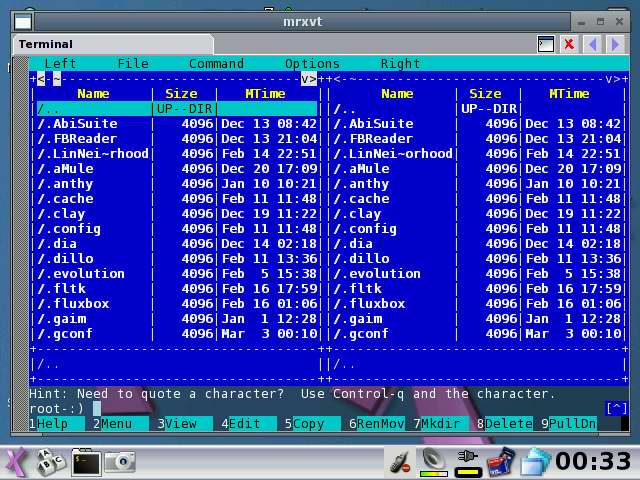Click the memory card tray icon
Image resolution: width=640 pixels, height=480 pixels.
500,461
